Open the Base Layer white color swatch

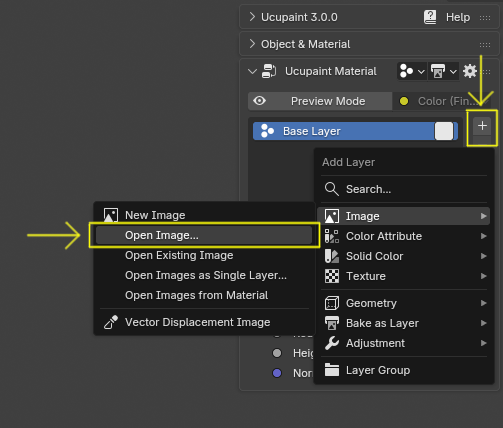444,131
